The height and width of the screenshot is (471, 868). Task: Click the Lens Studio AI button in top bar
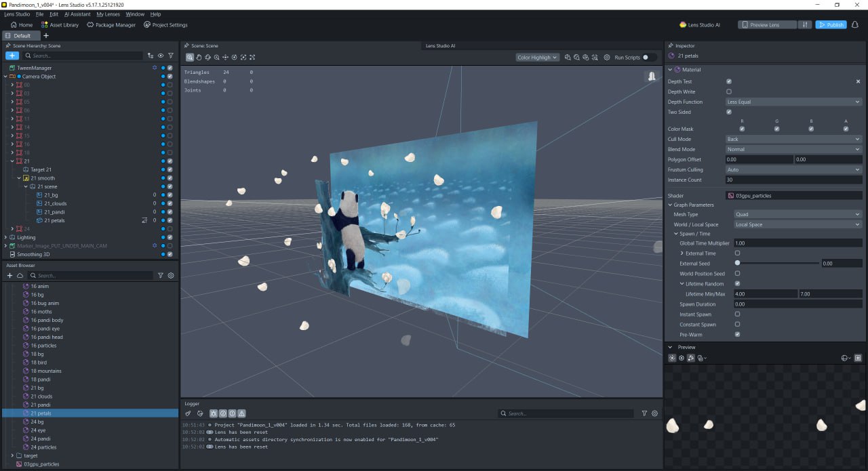tap(699, 25)
